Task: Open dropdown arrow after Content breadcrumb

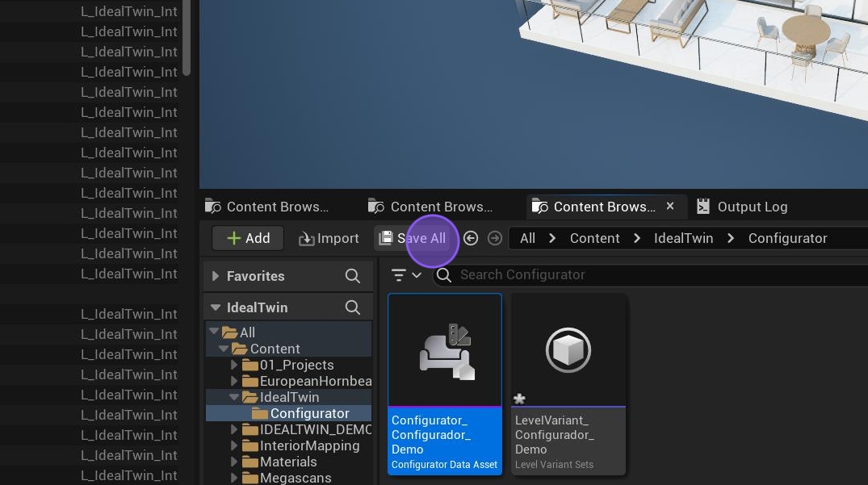Action: click(x=636, y=238)
